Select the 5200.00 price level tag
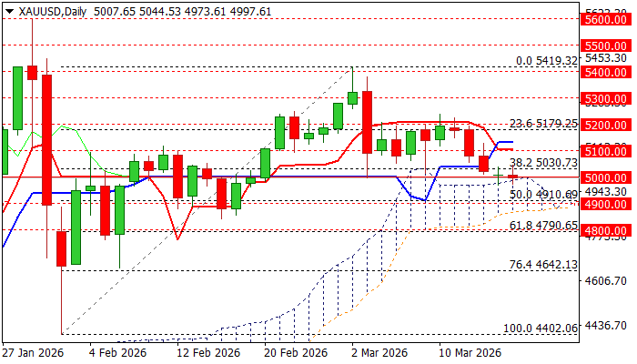637x364 pixels. point(607,125)
